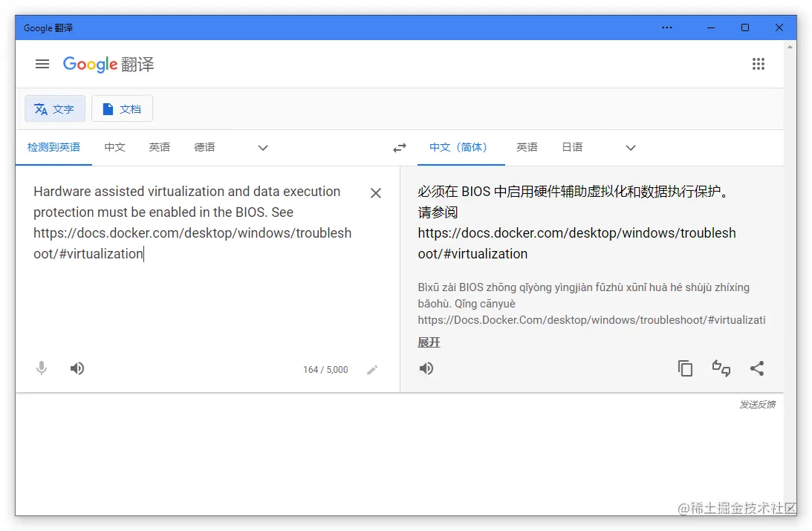Choose 中文 as source language

(x=114, y=148)
